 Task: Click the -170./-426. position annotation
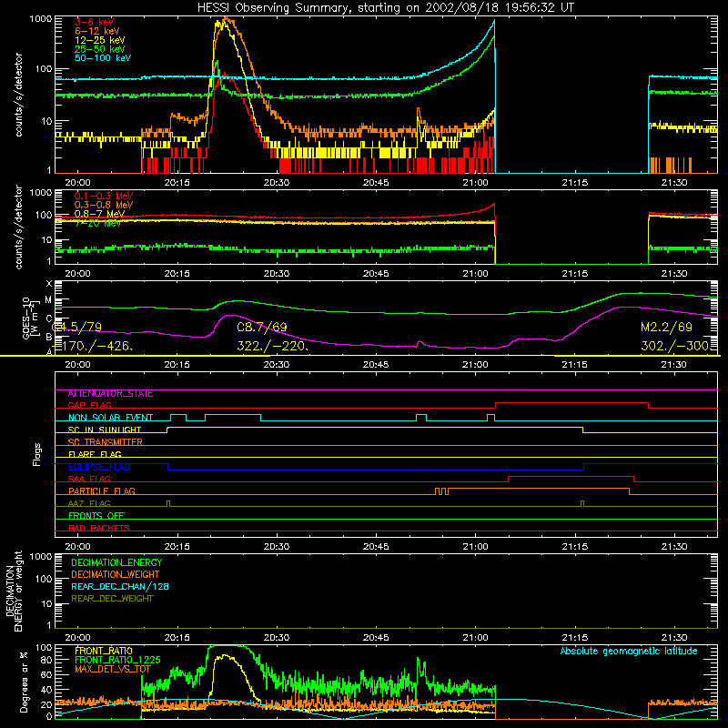point(93,346)
